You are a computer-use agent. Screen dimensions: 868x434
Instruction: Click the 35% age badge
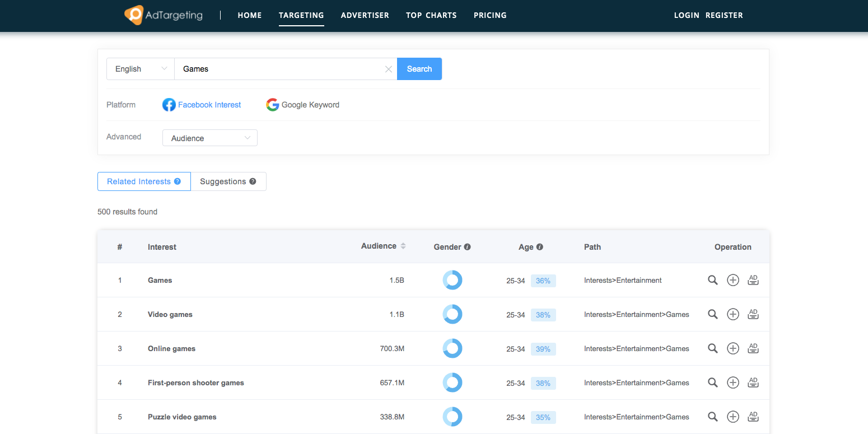(543, 417)
